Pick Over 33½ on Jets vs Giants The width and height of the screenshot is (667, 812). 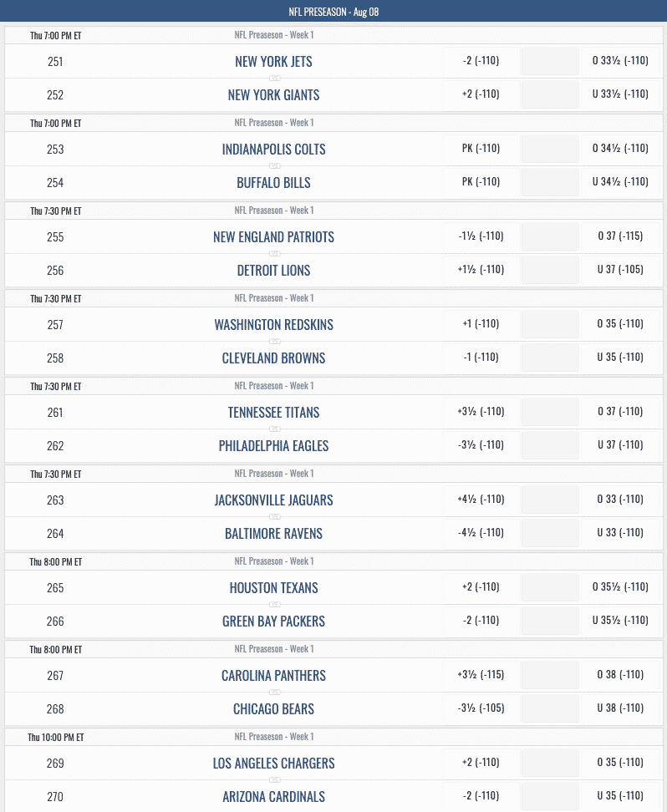coord(620,61)
